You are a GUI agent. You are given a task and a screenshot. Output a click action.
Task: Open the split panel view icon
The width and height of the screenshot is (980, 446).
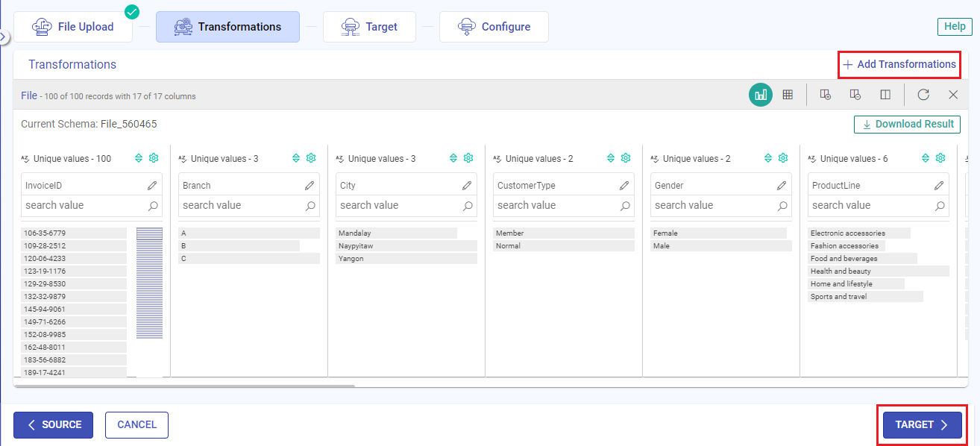click(884, 95)
